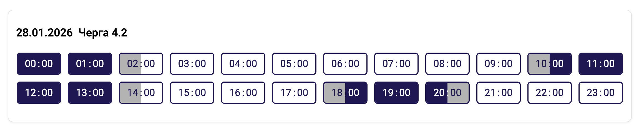Select the 01:00 hour block
The width and height of the screenshot is (644, 135).
90,64
